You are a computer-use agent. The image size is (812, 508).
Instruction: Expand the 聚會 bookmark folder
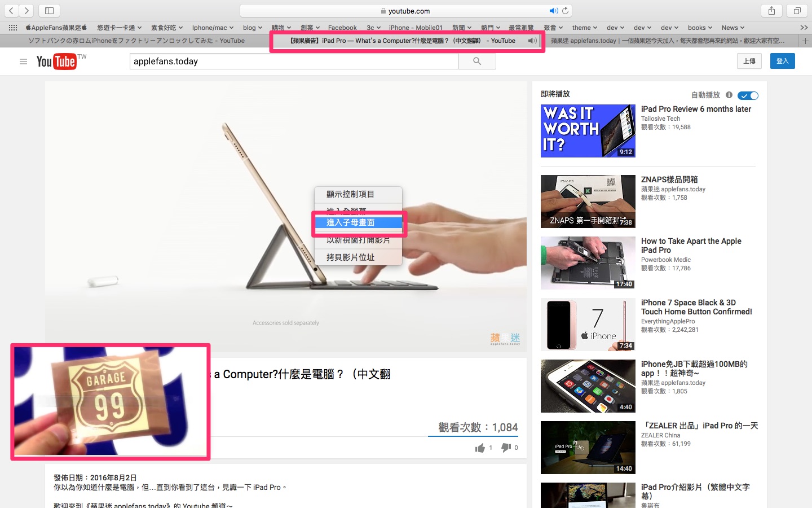pyautogui.click(x=553, y=27)
